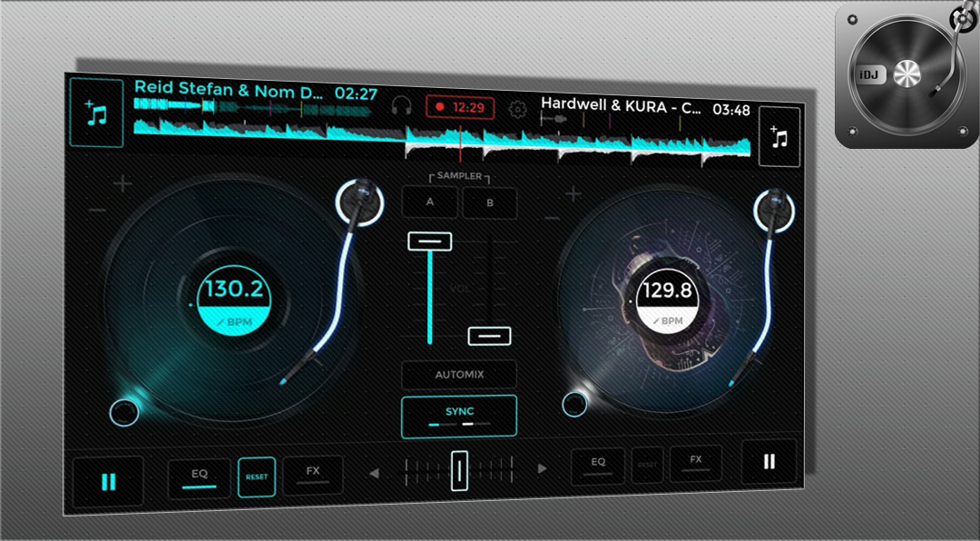Decrease left deck pitch with minus
This screenshot has width=980, height=541.
coord(97,211)
